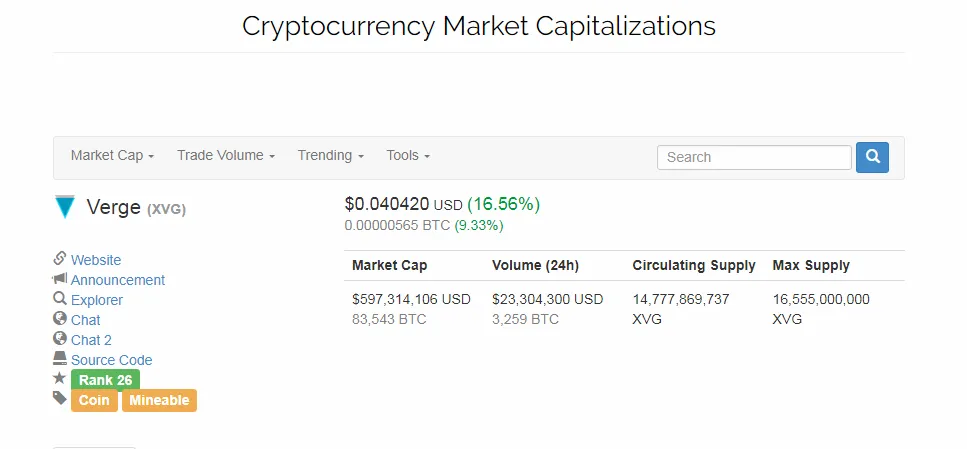Screen dimensions: 967x449
Task: Click the blue magnifier search button
Action: [x=872, y=157]
